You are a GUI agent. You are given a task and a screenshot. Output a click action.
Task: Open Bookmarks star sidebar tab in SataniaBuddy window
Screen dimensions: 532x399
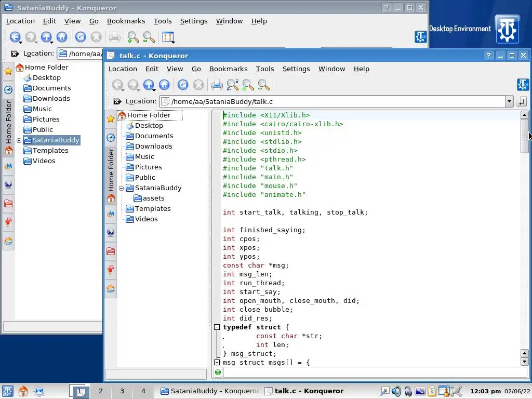(8, 71)
